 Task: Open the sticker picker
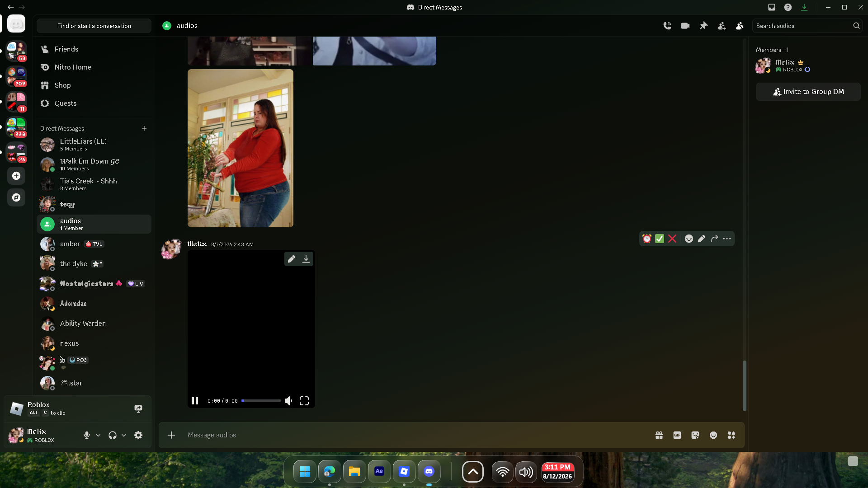pyautogui.click(x=695, y=435)
